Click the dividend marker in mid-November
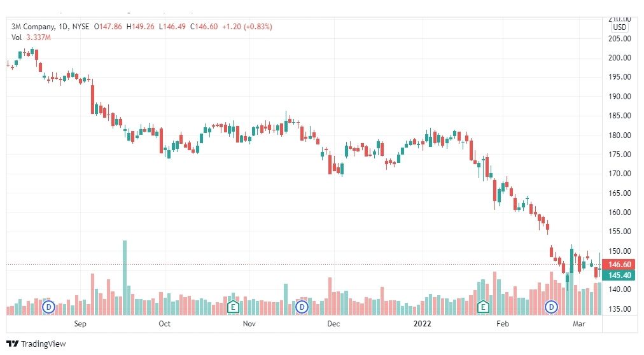The height and width of the screenshot is (355, 644). coord(302,307)
